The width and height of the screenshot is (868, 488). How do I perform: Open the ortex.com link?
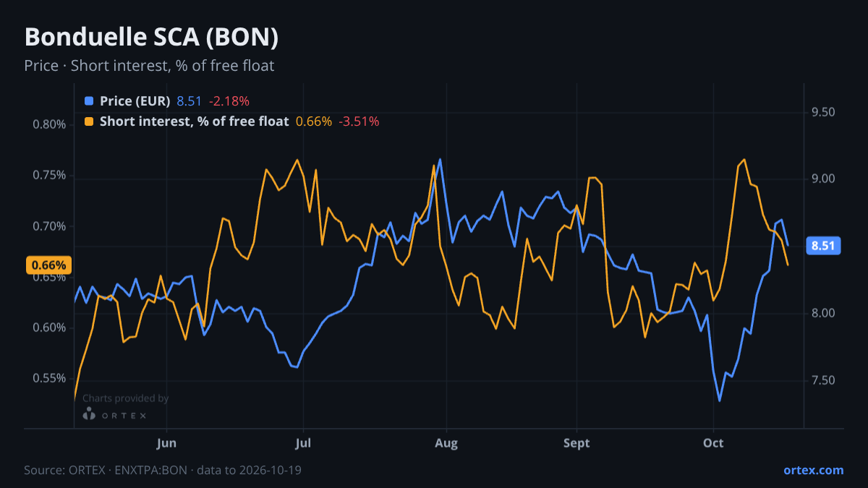813,470
